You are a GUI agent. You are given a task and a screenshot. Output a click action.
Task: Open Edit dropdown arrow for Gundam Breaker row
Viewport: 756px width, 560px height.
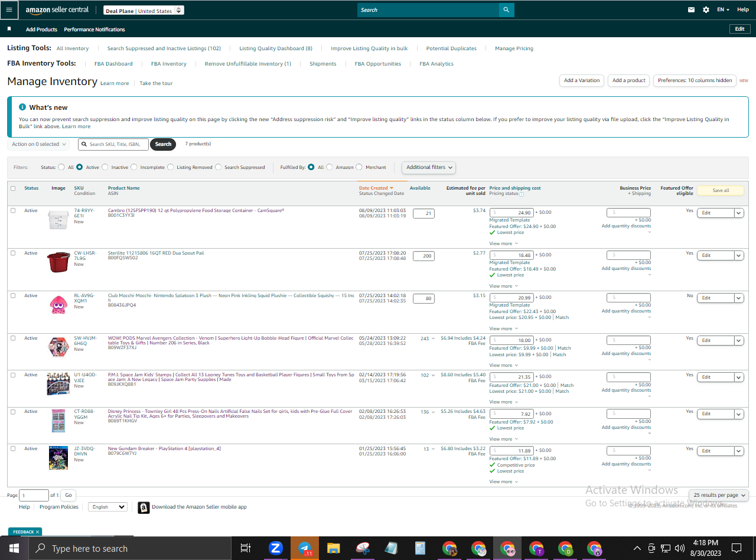(x=739, y=451)
